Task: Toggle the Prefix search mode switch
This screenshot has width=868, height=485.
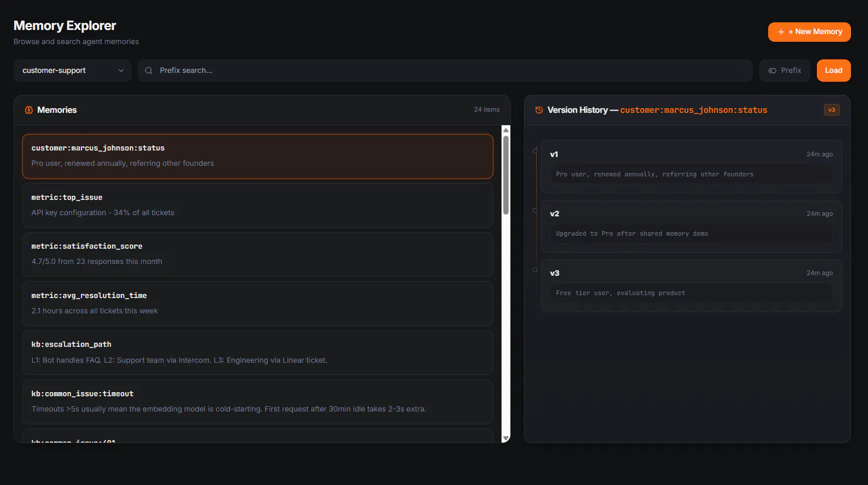Action: click(785, 71)
